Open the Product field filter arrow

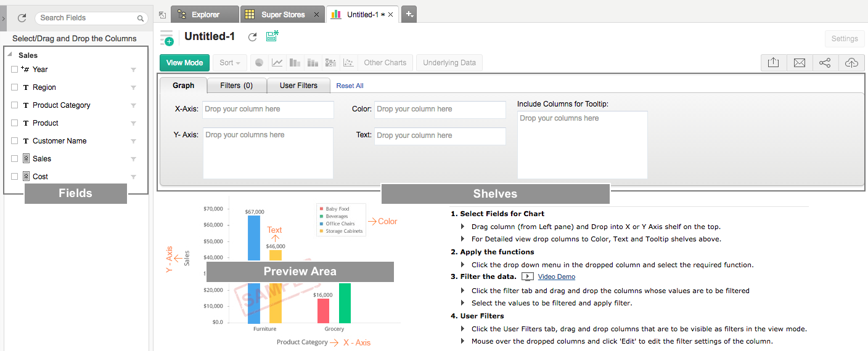[x=134, y=123]
